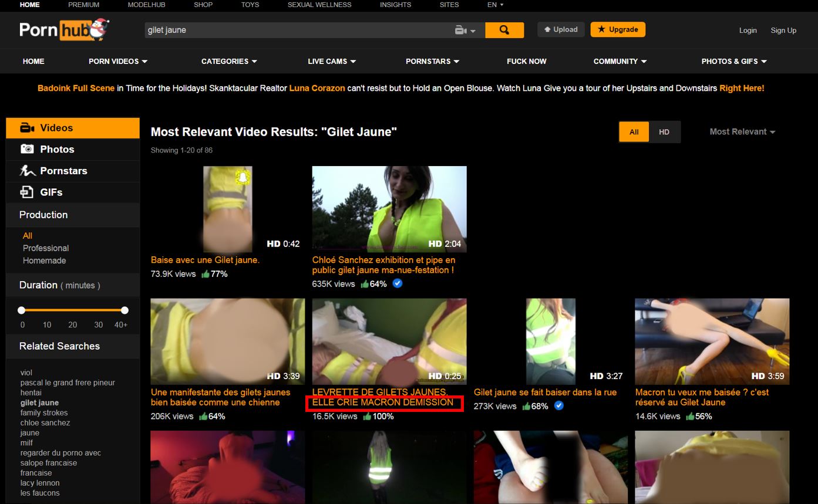Click the Sign Up link
Screen dimensions: 818x504
783,31
